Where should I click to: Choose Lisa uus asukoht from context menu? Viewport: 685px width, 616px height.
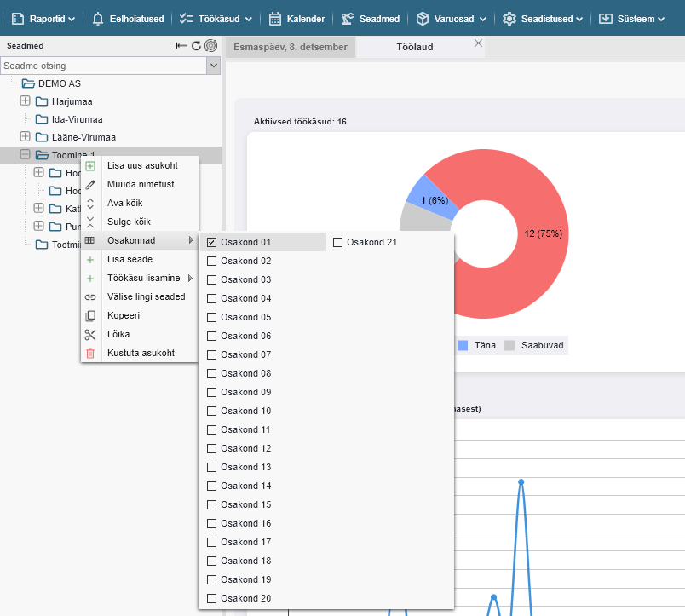click(x=142, y=165)
